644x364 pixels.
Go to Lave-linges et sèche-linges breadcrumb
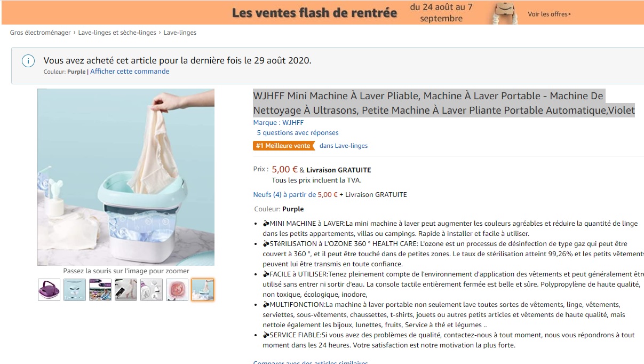117,33
